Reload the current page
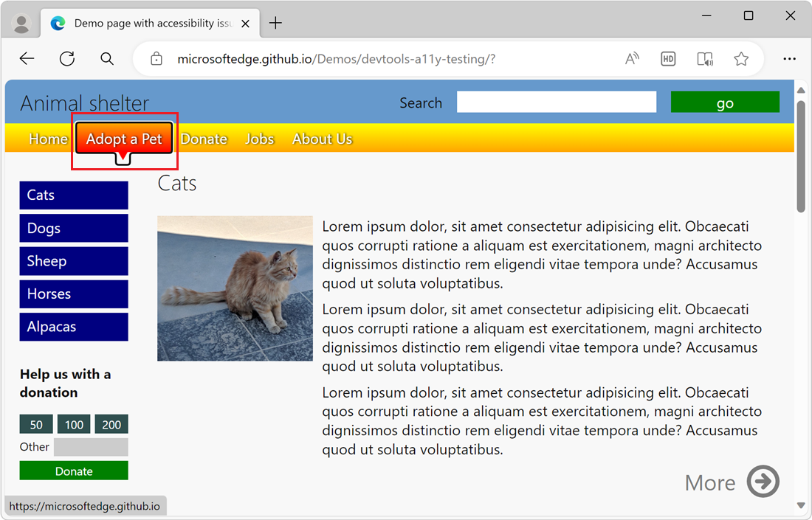Screen dimensions: 812x520 click(66, 58)
